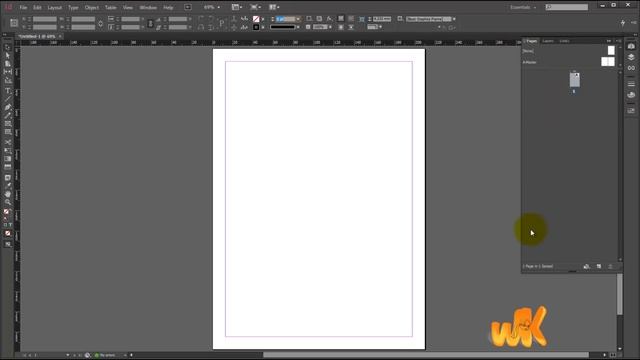Open the Layers icon in collapsed panel dock
The image size is (640, 360).
pyautogui.click(x=631, y=57)
